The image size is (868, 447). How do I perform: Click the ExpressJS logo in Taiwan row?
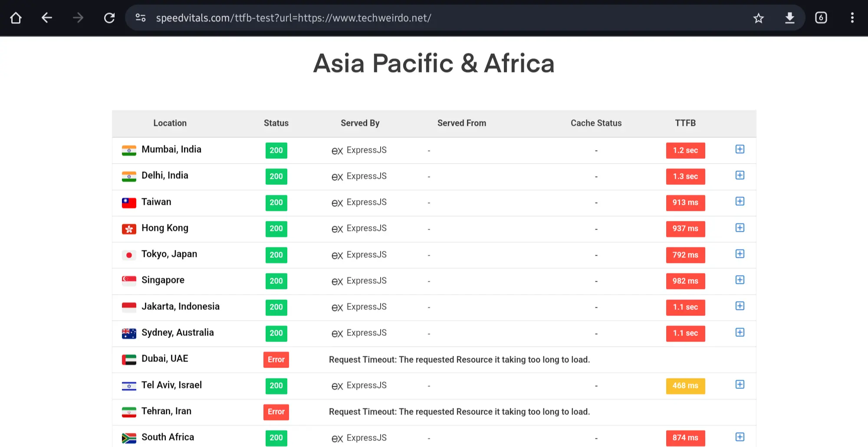pos(337,203)
